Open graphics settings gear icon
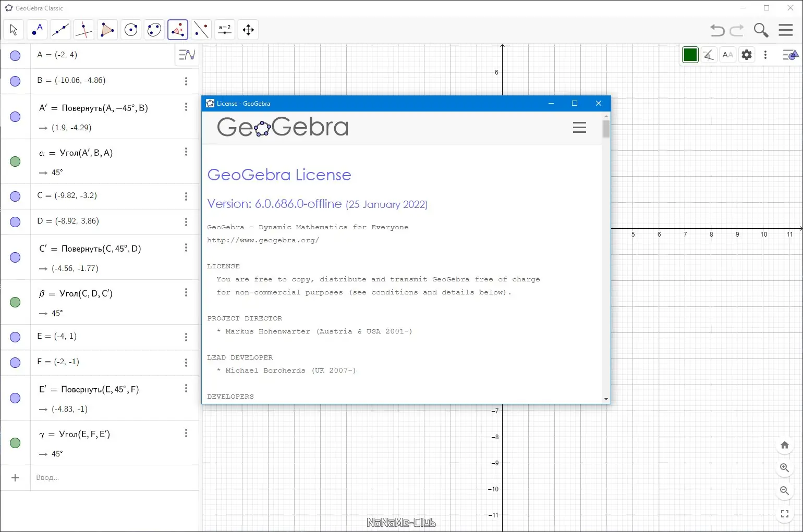Screen dimensions: 803x532 pos(747,55)
